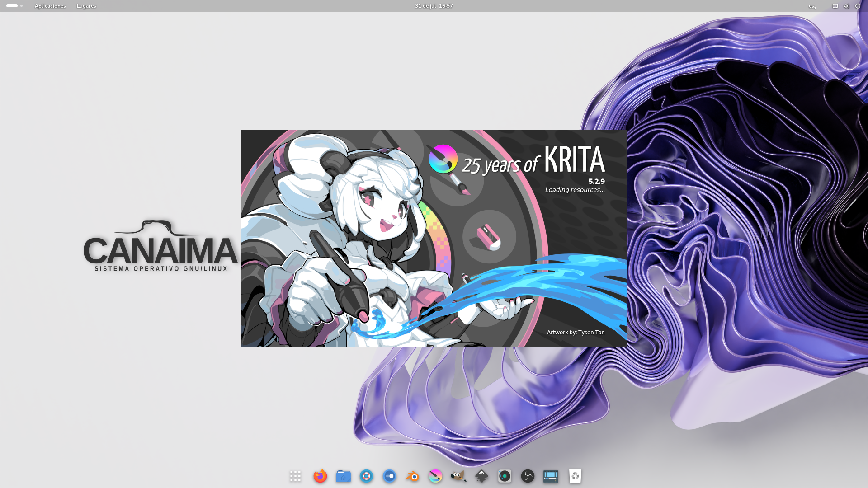Launch Firefox from the dock

pos(320,476)
